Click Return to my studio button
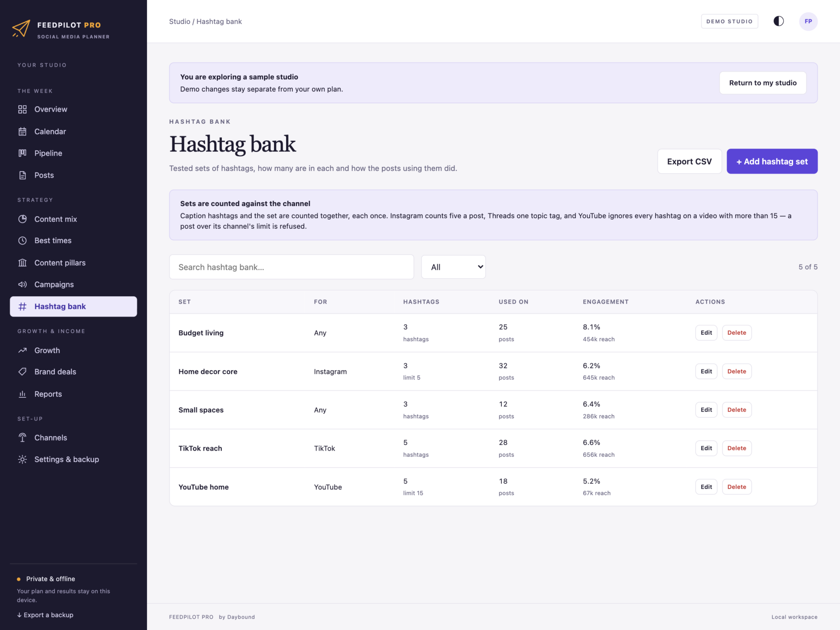The width and height of the screenshot is (840, 630). tap(763, 83)
